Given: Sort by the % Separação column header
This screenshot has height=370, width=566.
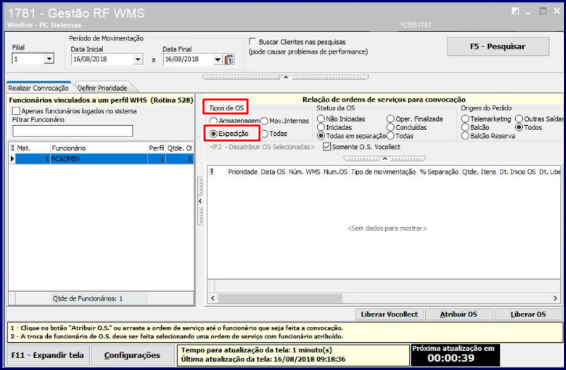Looking at the screenshot, I should [439, 172].
